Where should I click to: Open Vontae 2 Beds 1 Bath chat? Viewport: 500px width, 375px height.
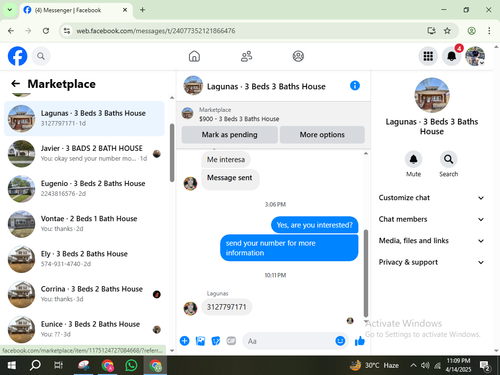tap(84, 224)
